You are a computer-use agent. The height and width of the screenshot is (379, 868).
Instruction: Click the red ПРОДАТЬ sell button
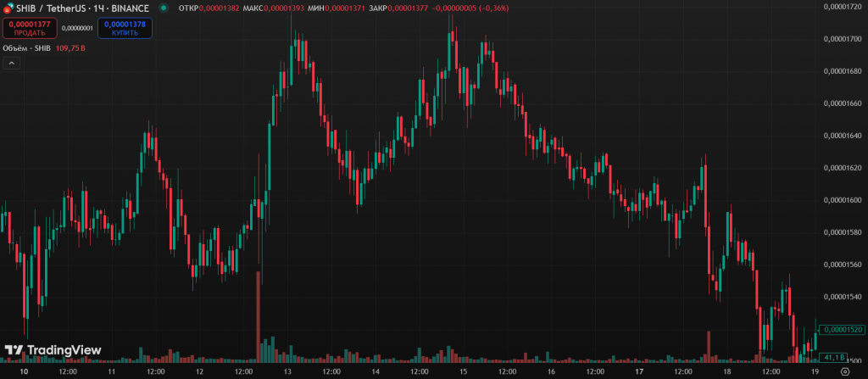tap(29, 28)
